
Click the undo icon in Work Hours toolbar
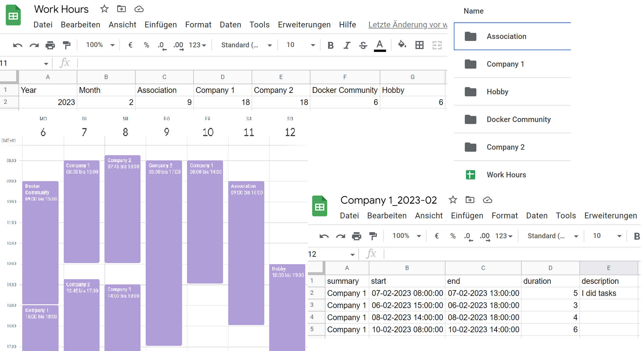[x=18, y=45]
